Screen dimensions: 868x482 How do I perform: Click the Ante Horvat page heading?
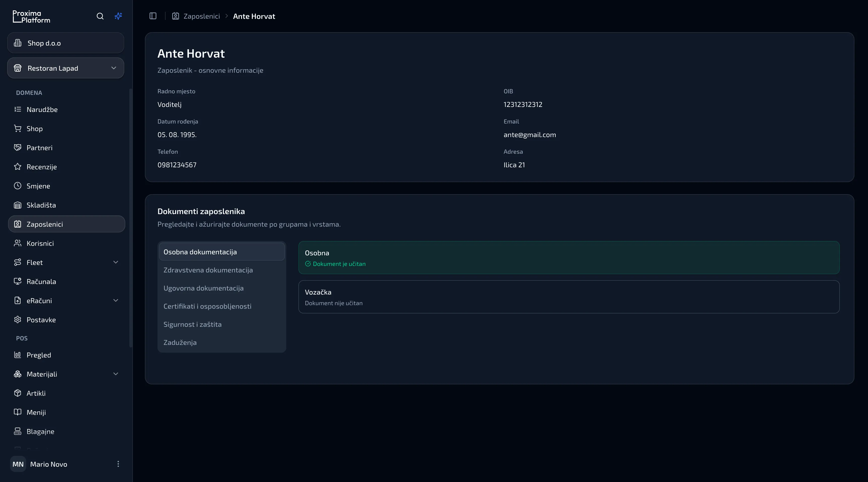pyautogui.click(x=191, y=54)
